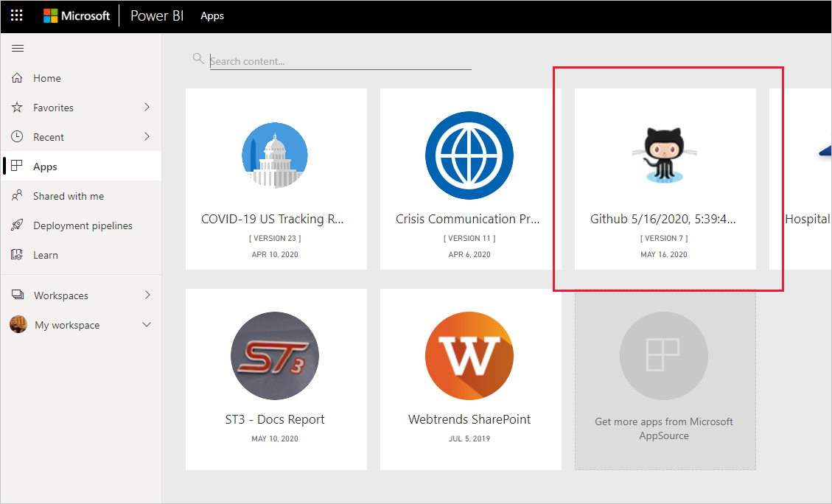Open COVID-19 US Tracking R... app title
Viewport: 832px width, 504px height.
(x=273, y=219)
